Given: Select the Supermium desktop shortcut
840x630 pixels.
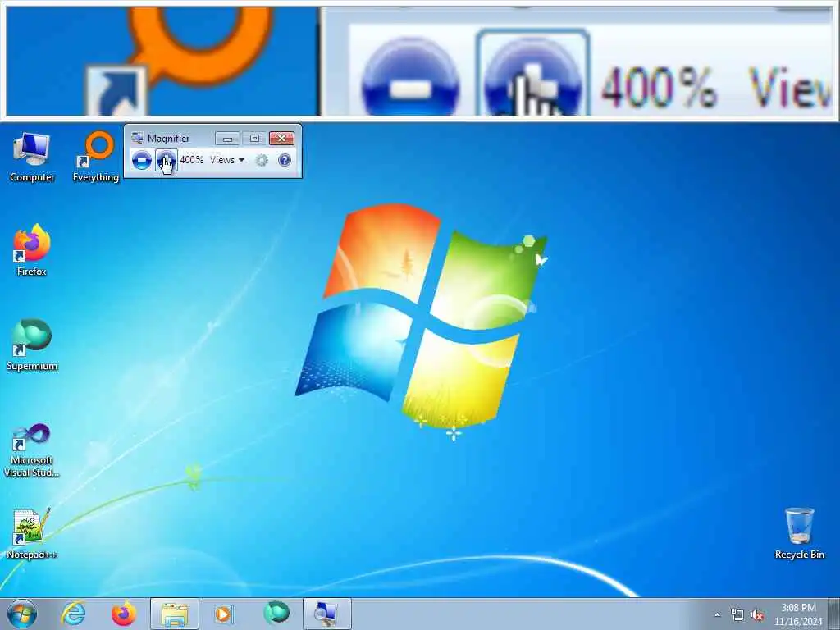Looking at the screenshot, I should click(32, 345).
